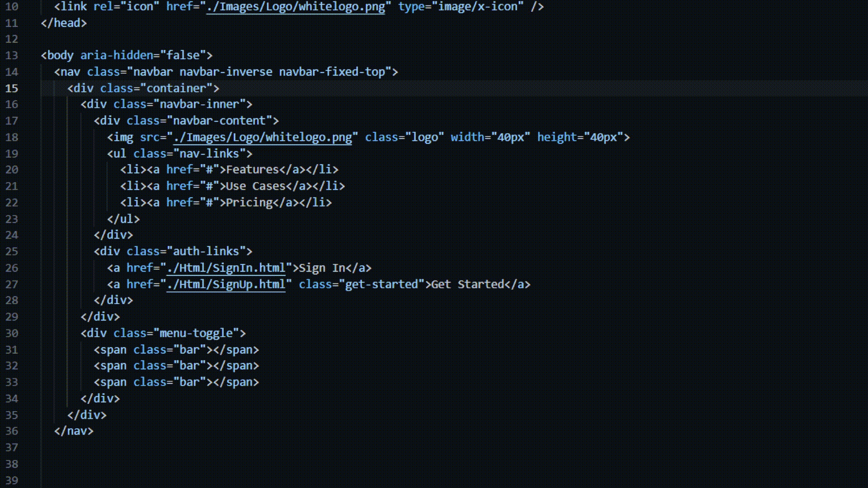Place cursor on the closing nav tag
Viewport: 868px width, 488px height.
tap(74, 431)
